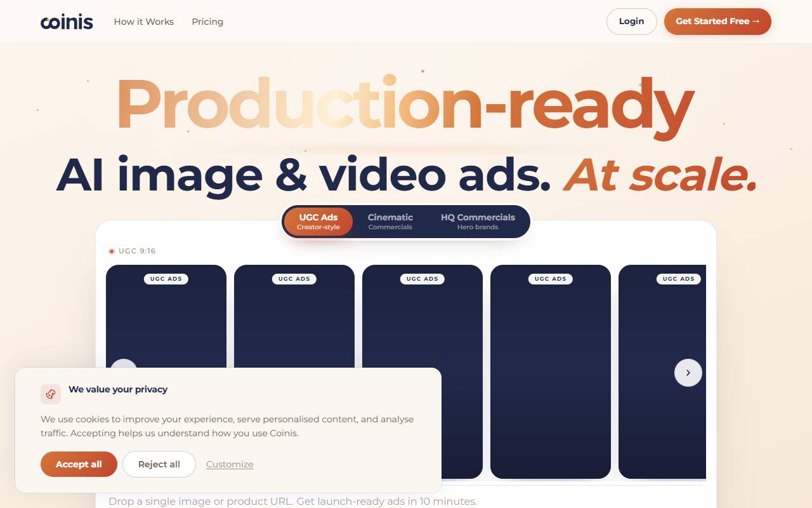Switch to the Cinematic Commercials tab
This screenshot has height=508, width=812.
390,222
